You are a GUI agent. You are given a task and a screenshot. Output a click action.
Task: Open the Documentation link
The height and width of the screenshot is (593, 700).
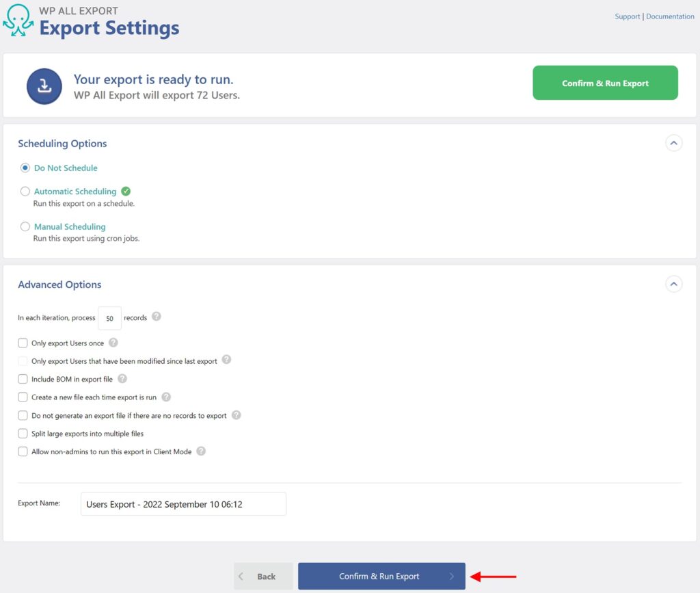tap(670, 16)
